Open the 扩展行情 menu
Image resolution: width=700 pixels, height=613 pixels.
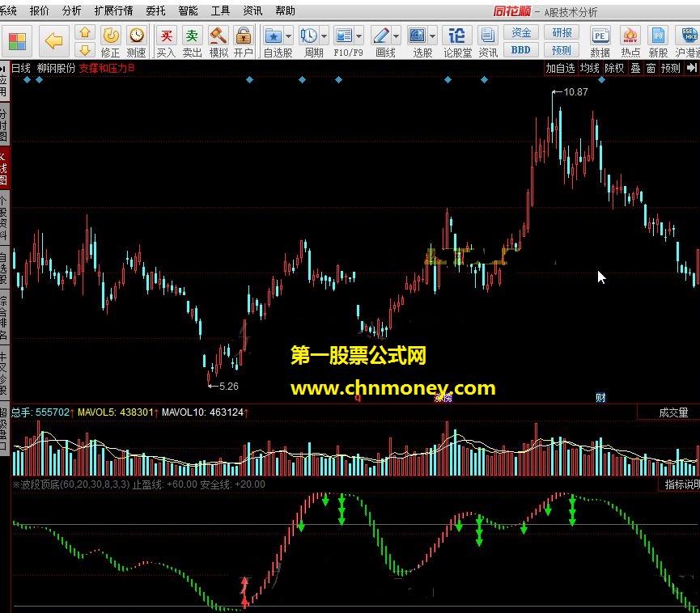(x=113, y=11)
